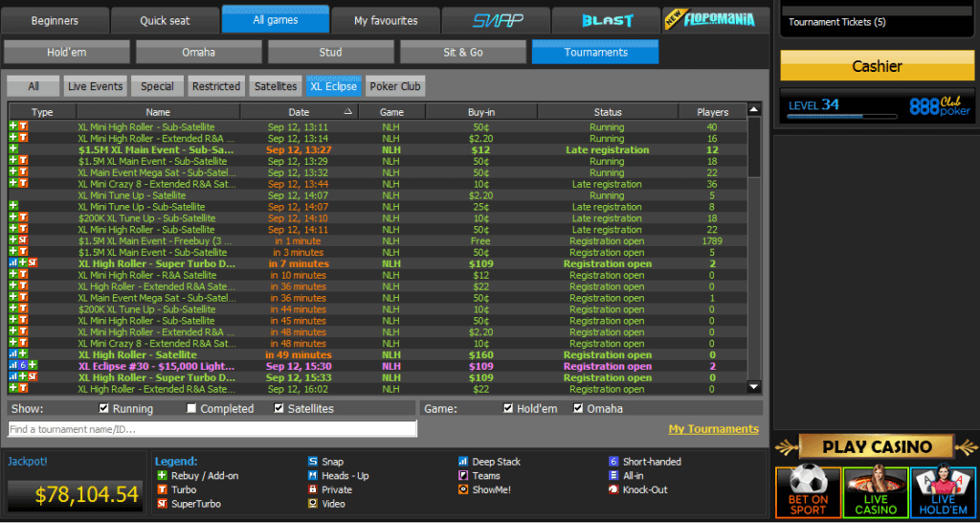This screenshot has height=523, width=980.
Task: Open the Live Hold'em tile
Action: [943, 491]
